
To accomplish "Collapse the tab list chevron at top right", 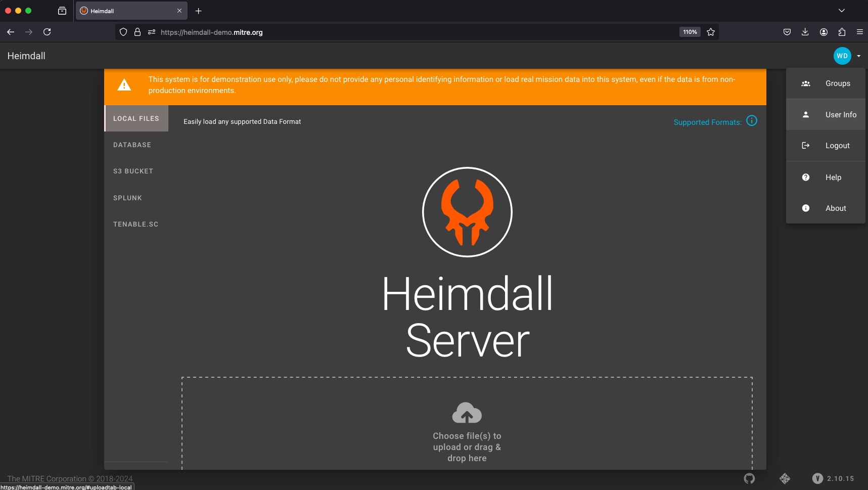I will (842, 10).
